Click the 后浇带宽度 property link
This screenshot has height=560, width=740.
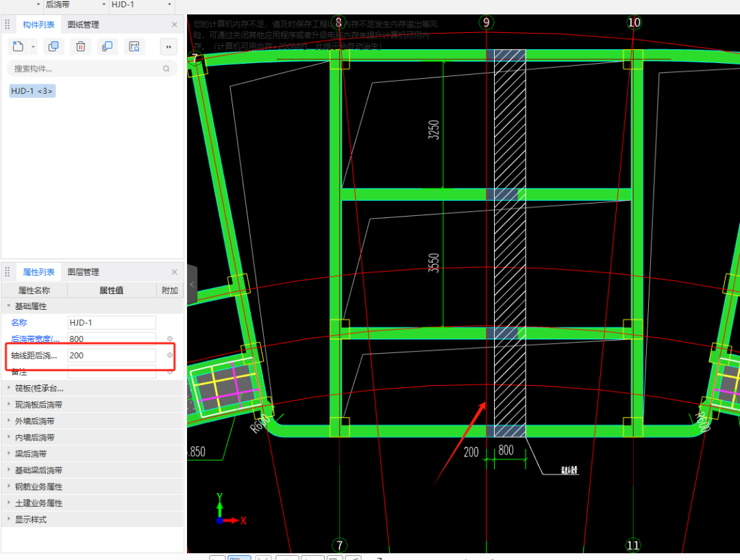pyautogui.click(x=36, y=339)
